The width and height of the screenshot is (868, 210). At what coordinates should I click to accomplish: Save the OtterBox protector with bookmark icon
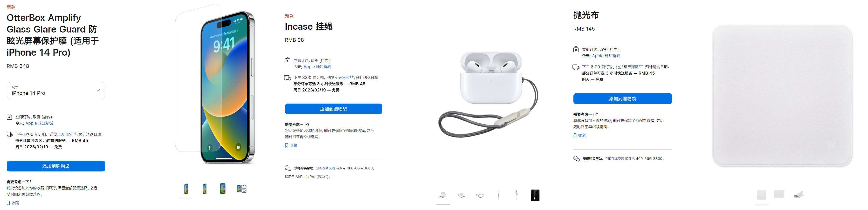[8, 203]
